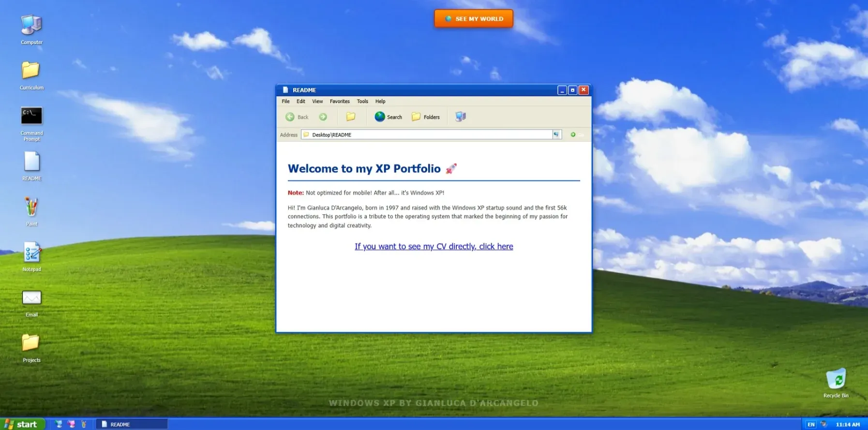The height and width of the screenshot is (430, 868).
Task: Open the Recycle Bin icon
Action: [x=836, y=383]
